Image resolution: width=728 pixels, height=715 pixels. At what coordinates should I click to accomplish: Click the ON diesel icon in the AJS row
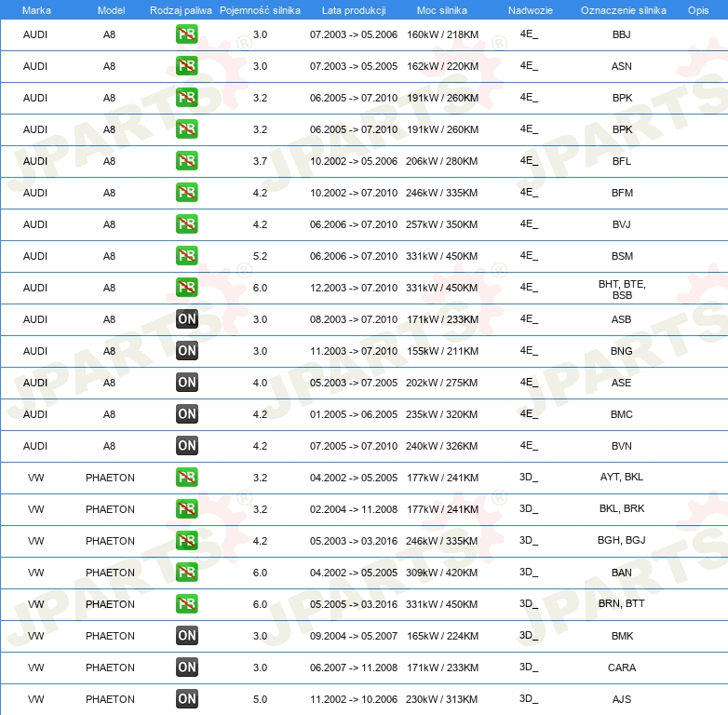pyautogui.click(x=187, y=699)
